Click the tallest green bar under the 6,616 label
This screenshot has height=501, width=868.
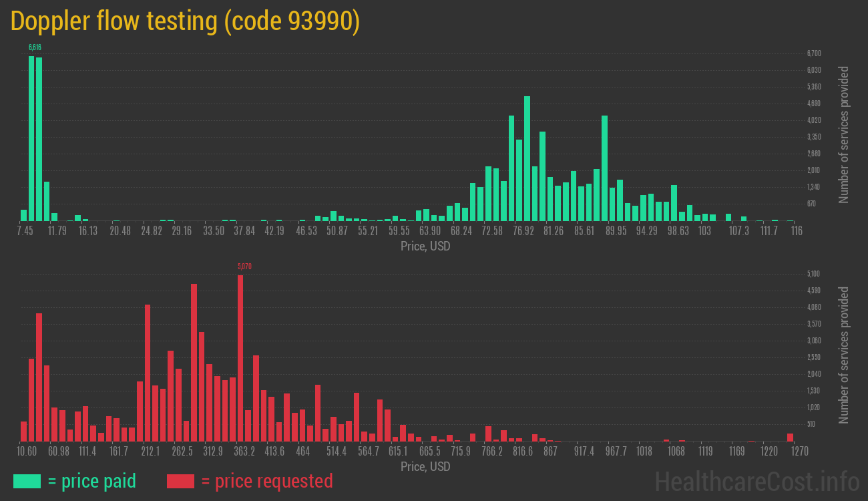click(x=31, y=138)
